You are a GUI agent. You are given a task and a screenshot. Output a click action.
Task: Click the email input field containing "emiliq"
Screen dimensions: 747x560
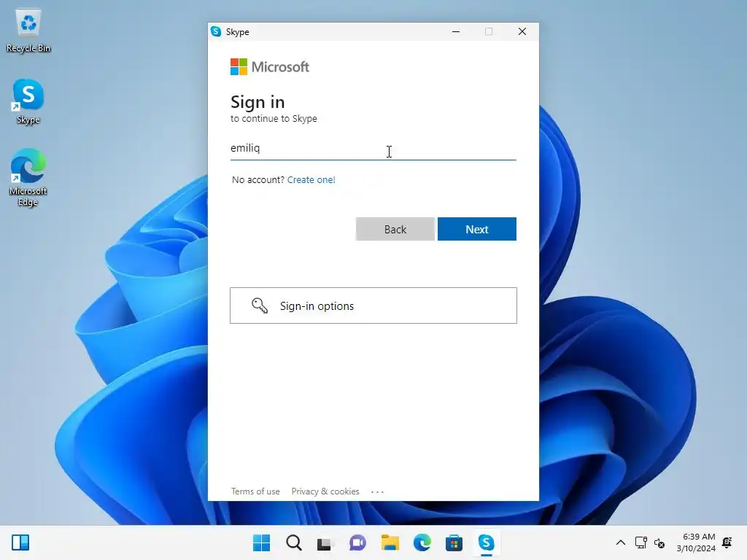pyautogui.click(x=373, y=149)
